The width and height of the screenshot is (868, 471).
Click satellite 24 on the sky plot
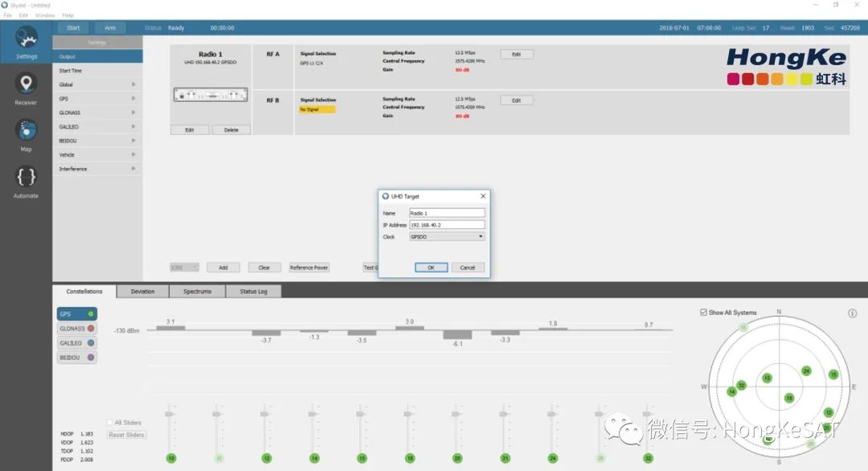point(807,371)
